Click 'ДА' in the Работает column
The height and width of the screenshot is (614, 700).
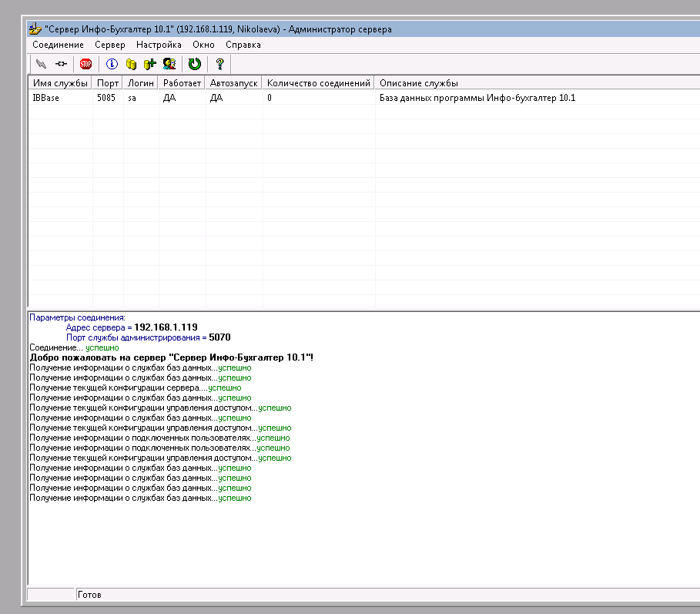click(169, 98)
